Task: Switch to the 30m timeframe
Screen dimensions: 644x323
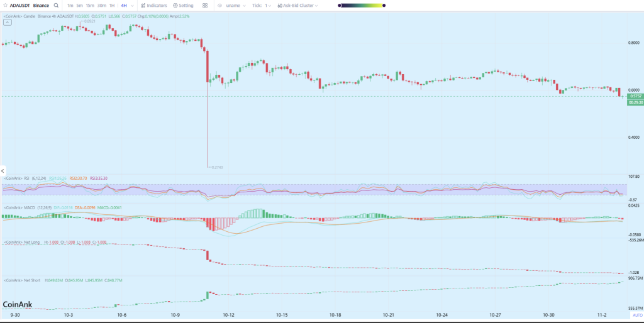Action: point(101,6)
